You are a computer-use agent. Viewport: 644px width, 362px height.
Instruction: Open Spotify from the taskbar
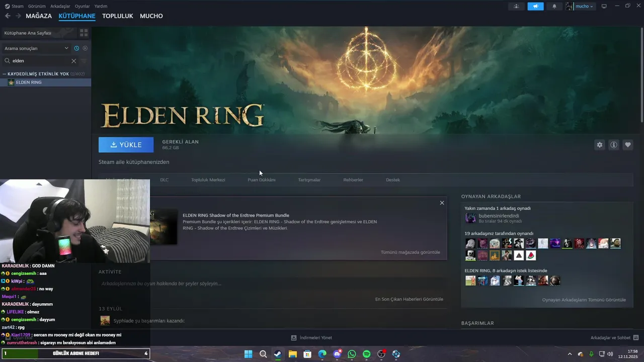pyautogui.click(x=367, y=354)
